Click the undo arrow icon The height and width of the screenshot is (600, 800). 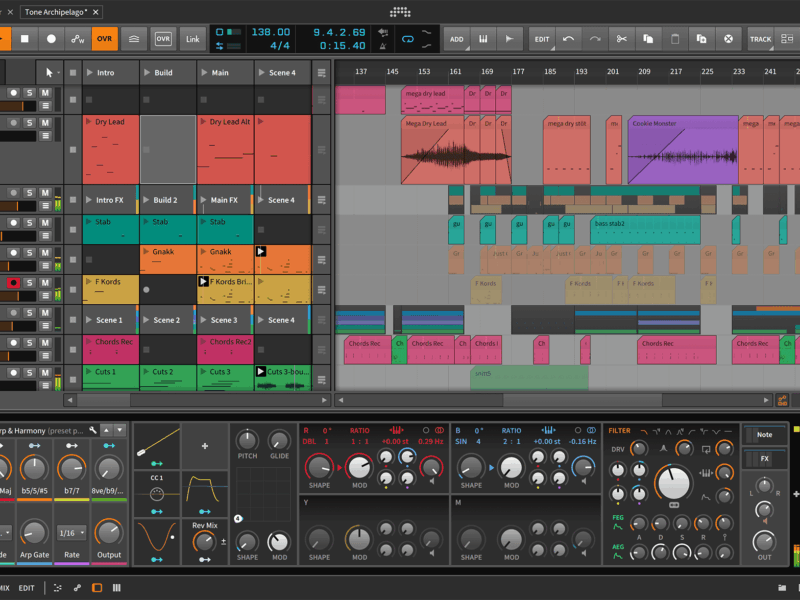[569, 39]
